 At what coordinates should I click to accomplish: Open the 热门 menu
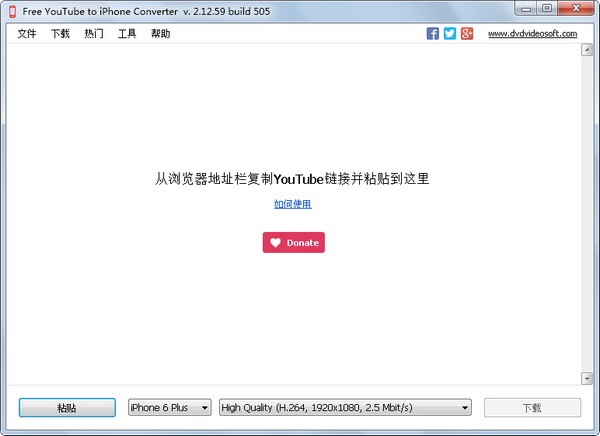(x=94, y=34)
